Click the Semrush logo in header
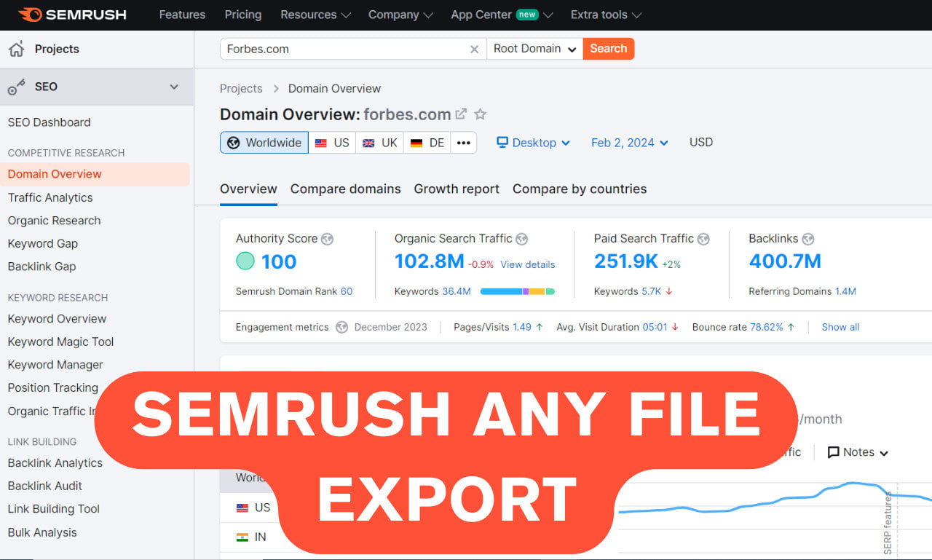This screenshot has width=932, height=560. [72, 15]
